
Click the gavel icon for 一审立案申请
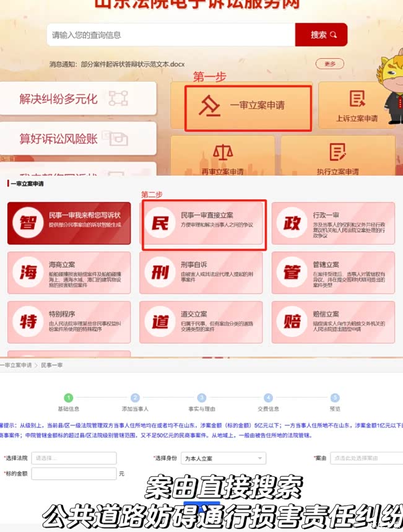coord(209,106)
